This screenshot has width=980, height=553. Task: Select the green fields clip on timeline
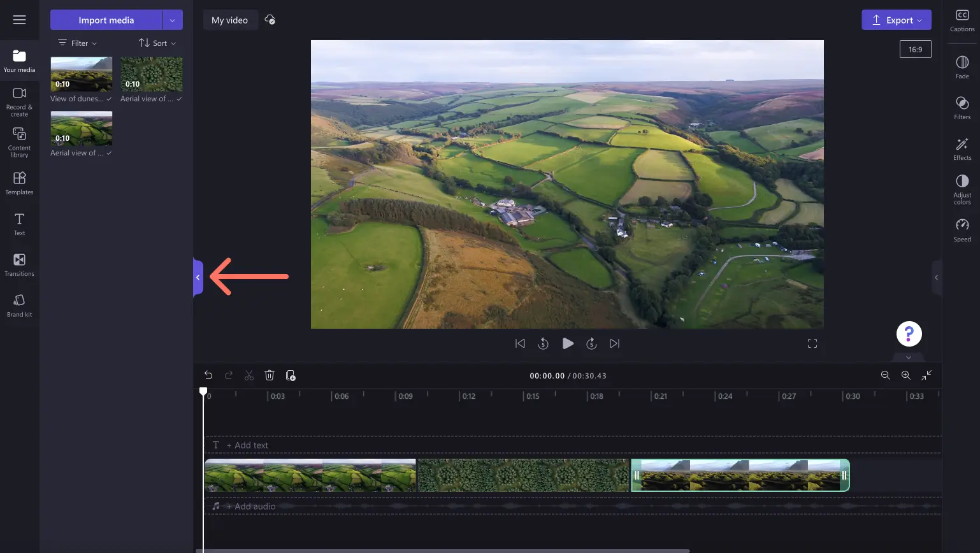point(310,475)
